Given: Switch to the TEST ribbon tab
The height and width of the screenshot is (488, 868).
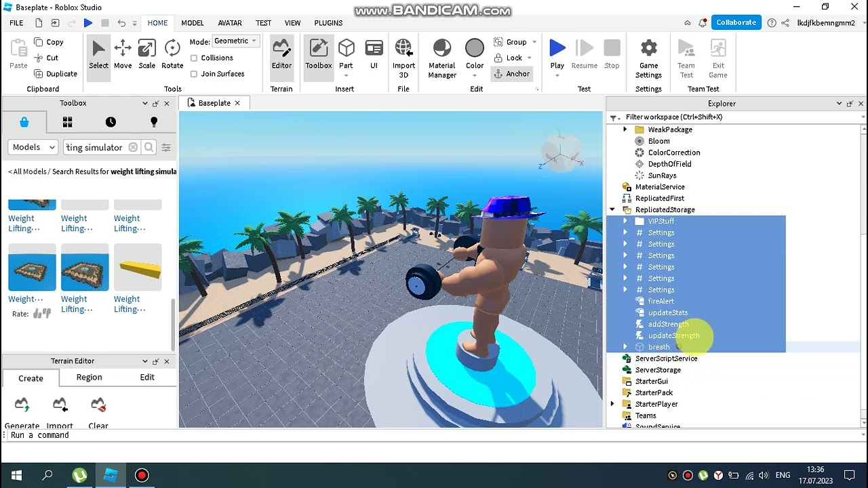Looking at the screenshot, I should click(263, 23).
